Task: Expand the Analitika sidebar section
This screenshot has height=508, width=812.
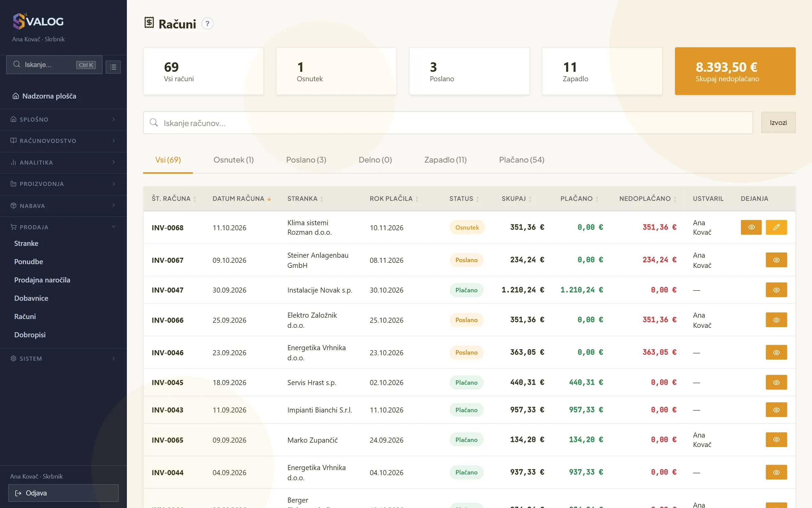Action: point(63,163)
